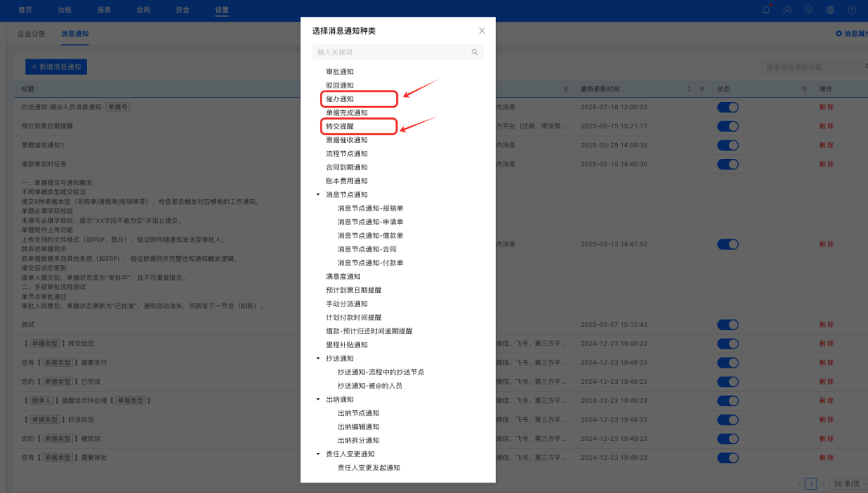Open the question mark help icon
The image size is (868, 493).
(851, 10)
